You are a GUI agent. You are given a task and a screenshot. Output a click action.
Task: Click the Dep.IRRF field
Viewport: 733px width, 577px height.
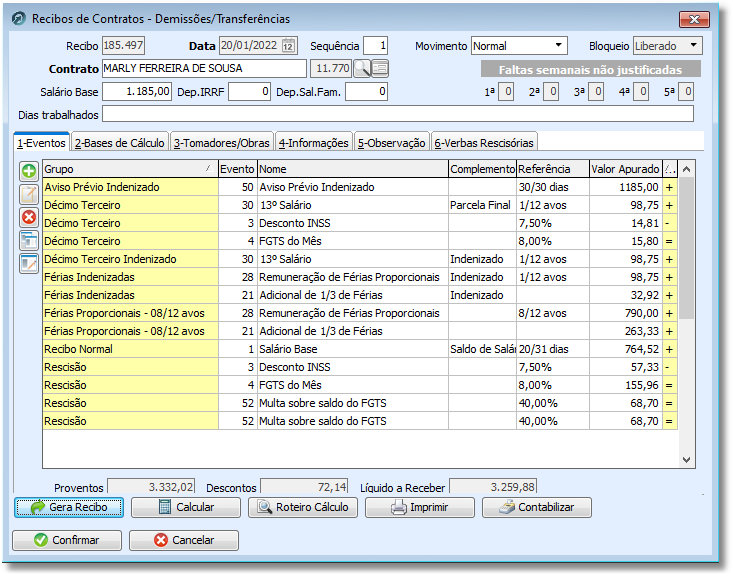click(x=249, y=91)
